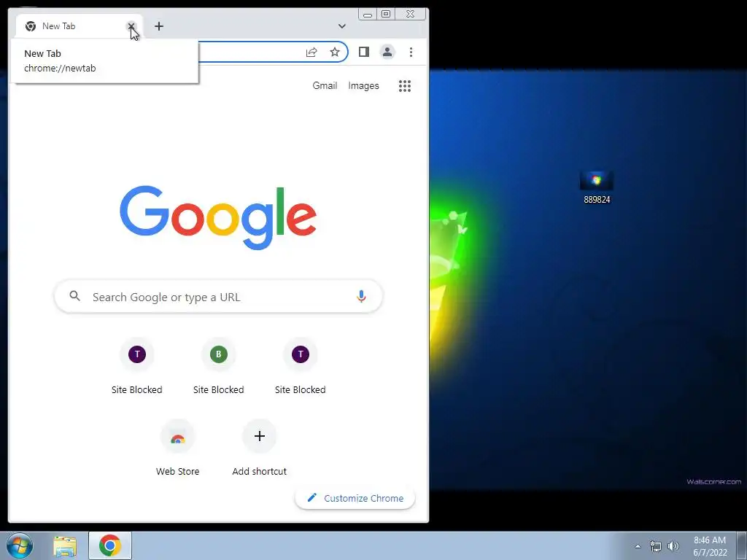The image size is (747, 560).
Task: Start voice search with microphone icon
Action: pyautogui.click(x=361, y=297)
